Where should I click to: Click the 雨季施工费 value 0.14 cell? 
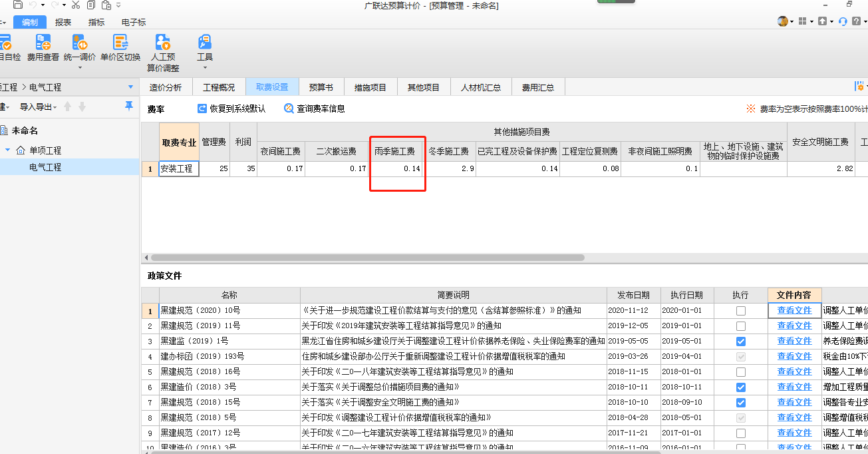click(397, 169)
